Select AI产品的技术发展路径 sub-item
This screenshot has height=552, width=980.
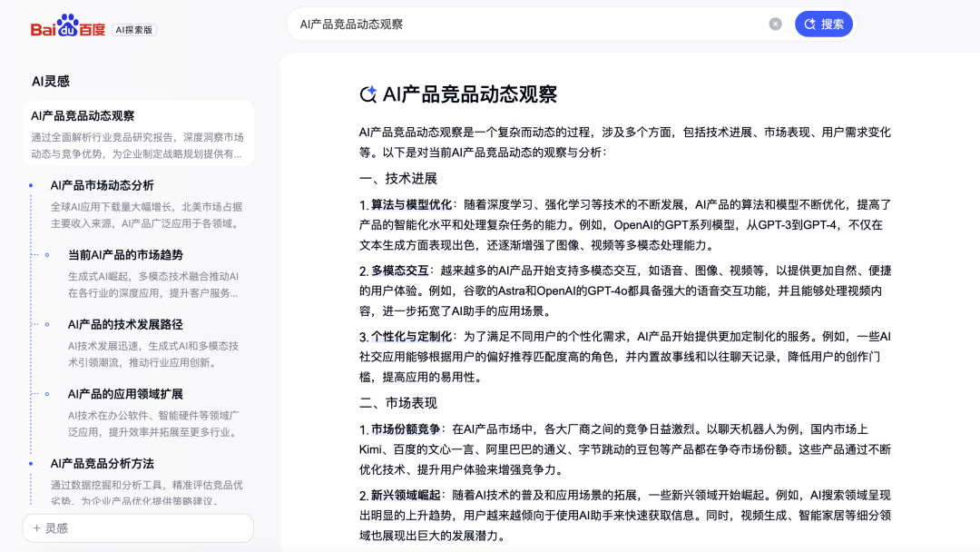[125, 324]
